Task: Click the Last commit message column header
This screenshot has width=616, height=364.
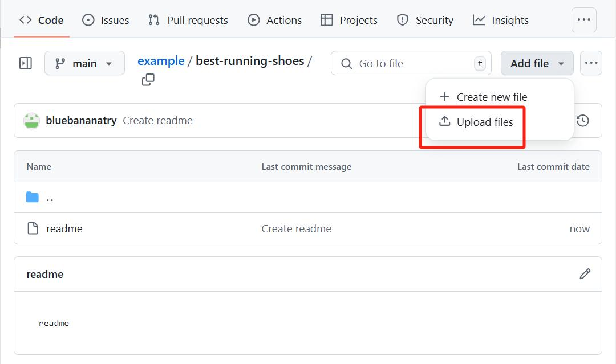Action: coord(306,167)
